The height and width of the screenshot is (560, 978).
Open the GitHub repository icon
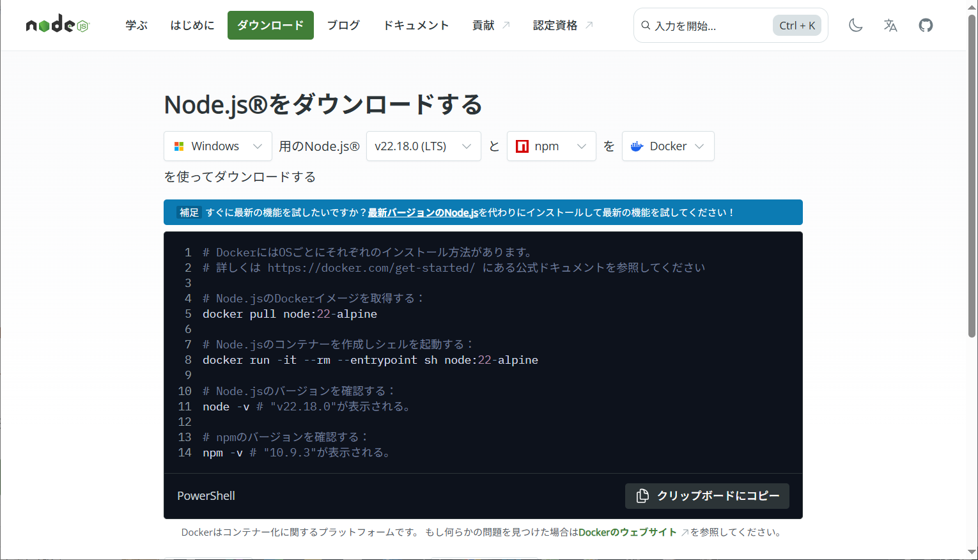pyautogui.click(x=926, y=26)
